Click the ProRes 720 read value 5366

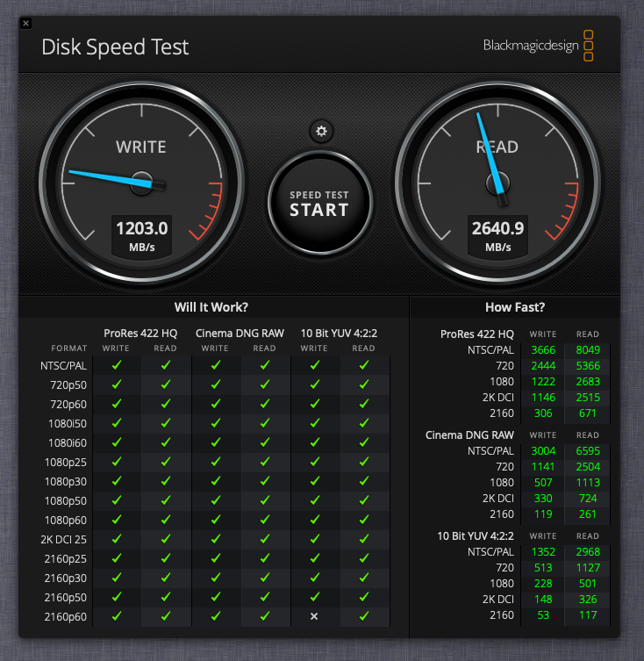tap(588, 366)
